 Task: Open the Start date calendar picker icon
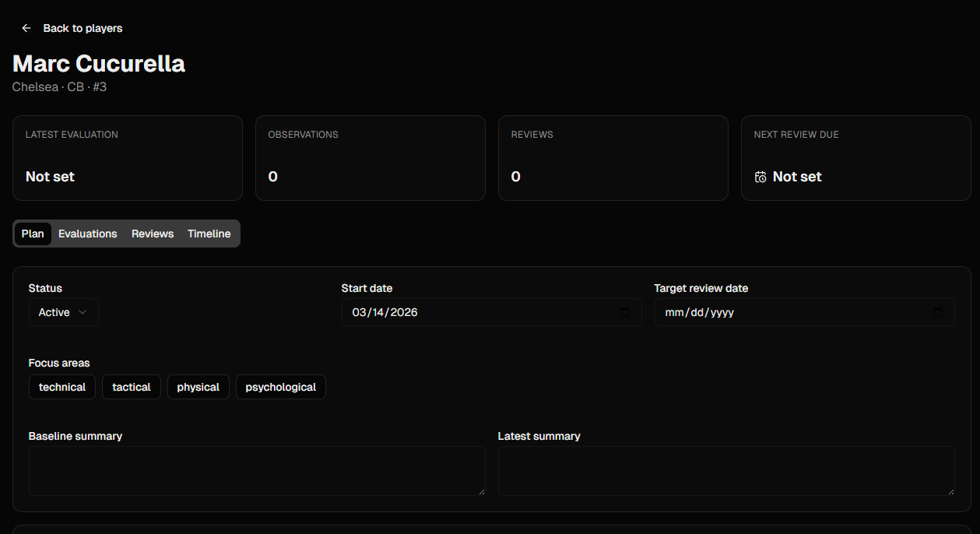[625, 312]
